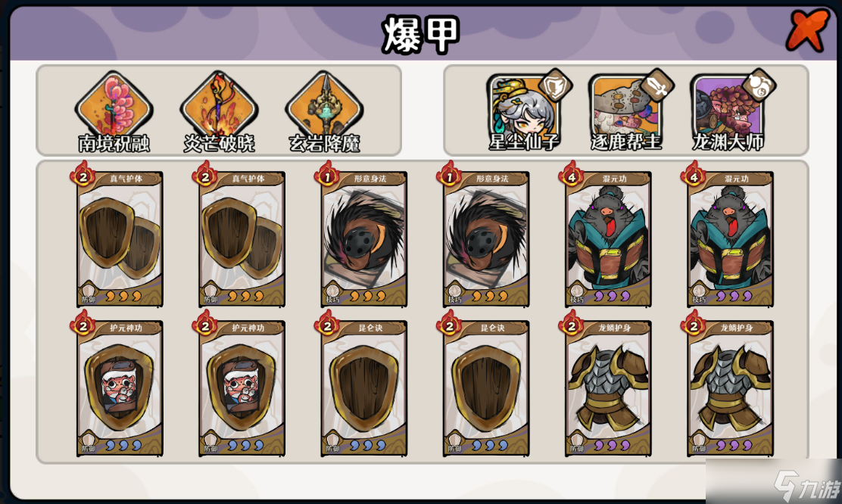Choose the first 龙鳞护身 armor card
Viewport: 842px width, 504px height.
607,385
